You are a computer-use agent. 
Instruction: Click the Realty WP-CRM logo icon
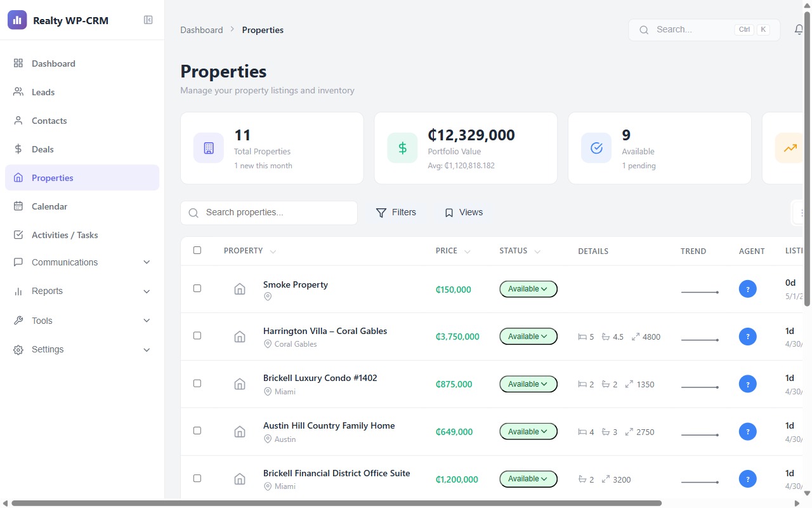pyautogui.click(x=17, y=20)
